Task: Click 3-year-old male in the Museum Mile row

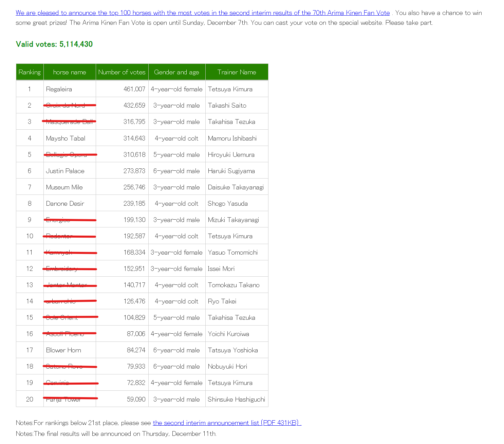Action: pyautogui.click(x=176, y=187)
